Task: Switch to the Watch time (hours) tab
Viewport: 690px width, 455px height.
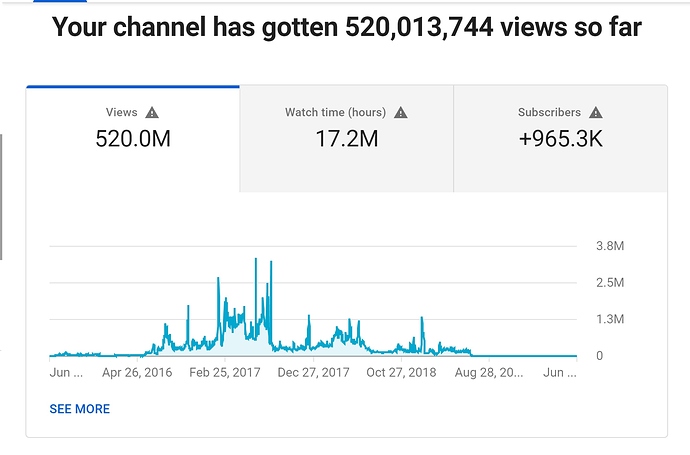Action: click(347, 139)
